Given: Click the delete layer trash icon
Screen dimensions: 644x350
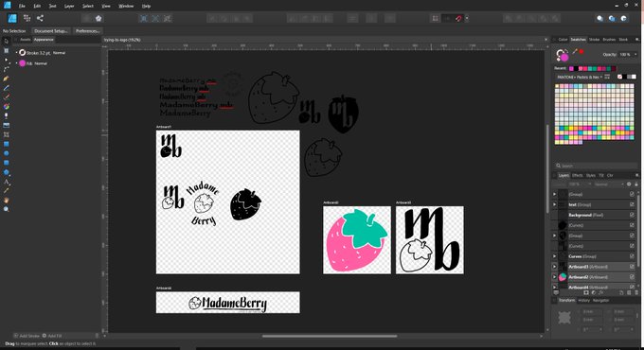Looking at the screenshot, I should pyautogui.click(x=635, y=292).
